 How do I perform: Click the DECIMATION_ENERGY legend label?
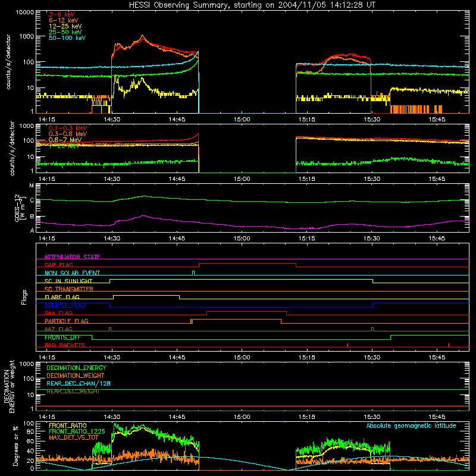point(76,368)
